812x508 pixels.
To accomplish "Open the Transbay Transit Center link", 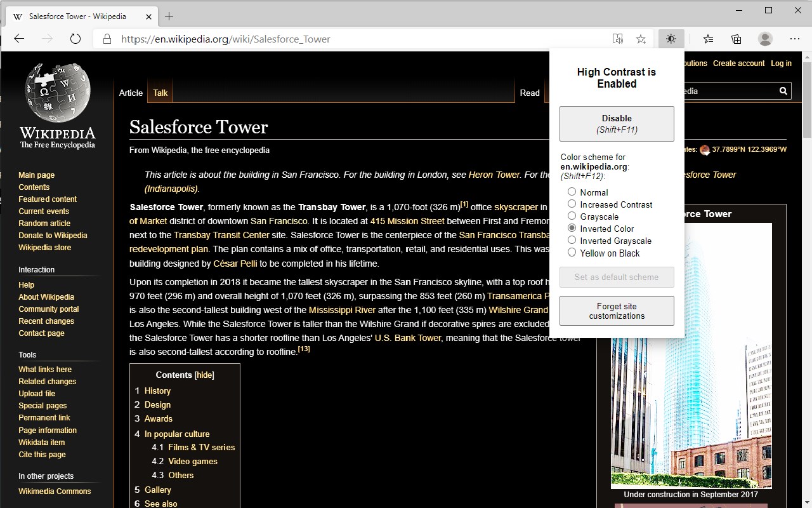I will tap(221, 235).
